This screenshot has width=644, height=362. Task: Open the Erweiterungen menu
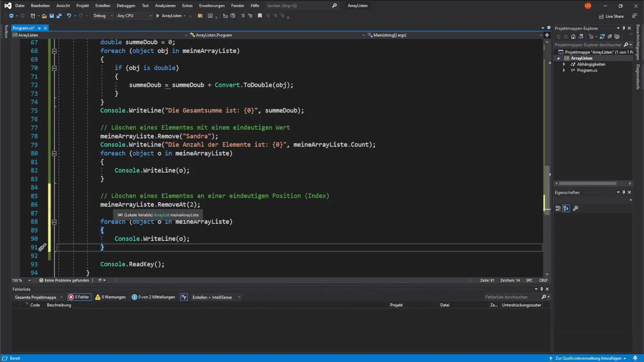coord(212,6)
